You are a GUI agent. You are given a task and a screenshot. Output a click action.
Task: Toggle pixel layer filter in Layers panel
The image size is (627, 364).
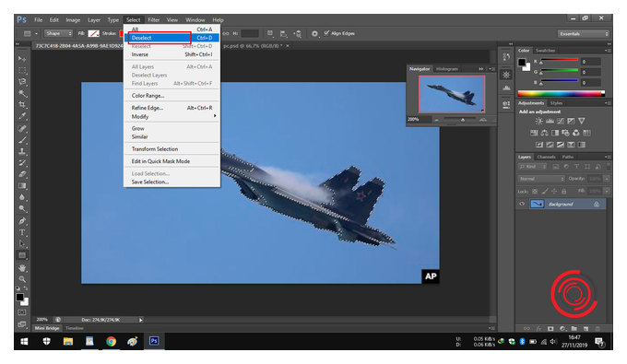556,167
